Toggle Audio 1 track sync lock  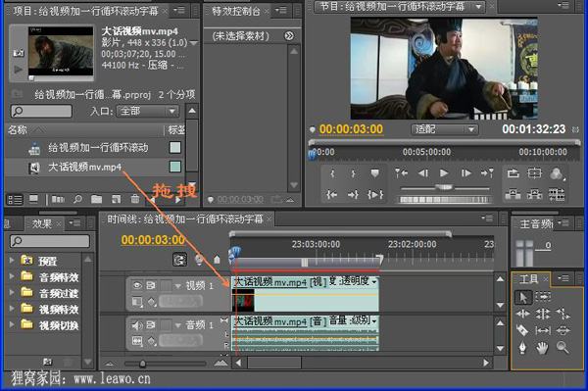(x=151, y=325)
